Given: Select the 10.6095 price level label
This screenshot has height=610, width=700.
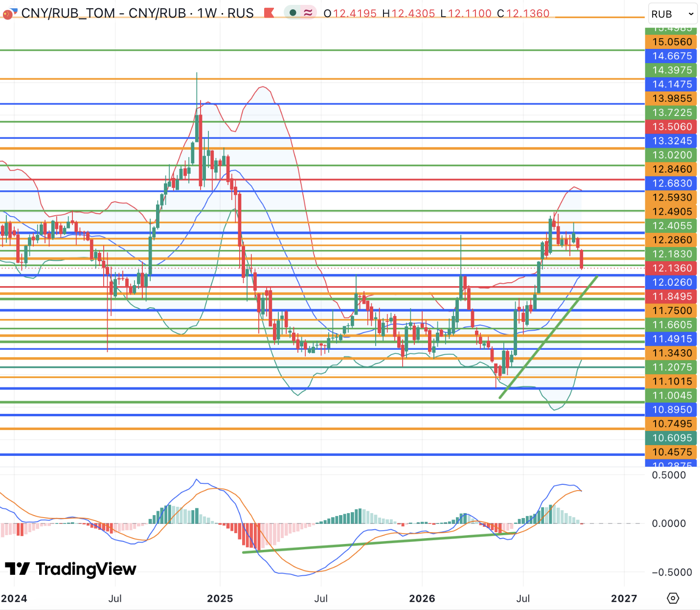Looking at the screenshot, I should click(672, 439).
